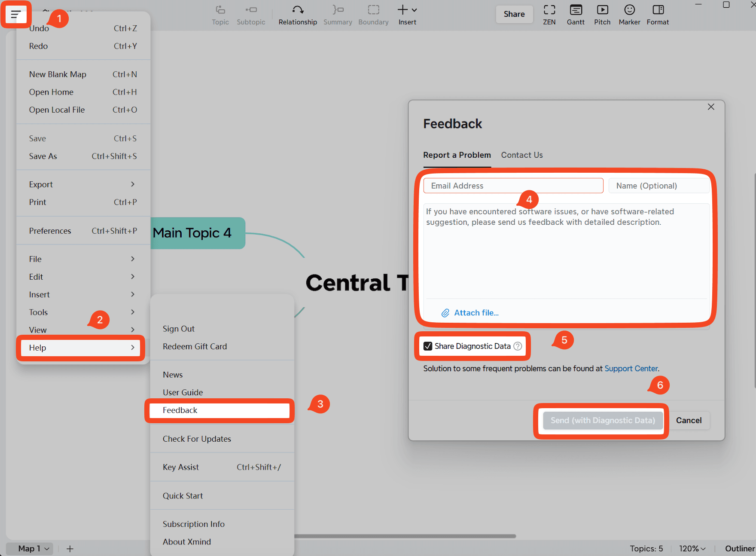Add a Subtopic from the toolbar
This screenshot has height=556, width=756.
pos(251,15)
